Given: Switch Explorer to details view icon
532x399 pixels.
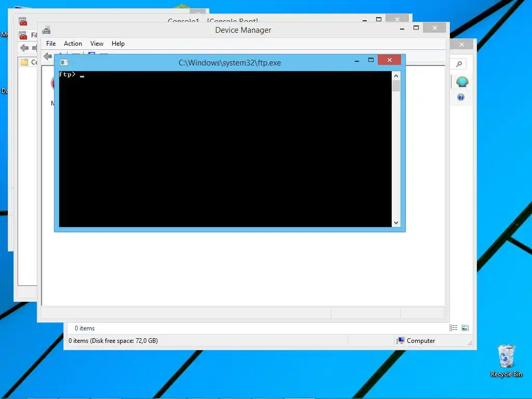Looking at the screenshot, I should (453, 328).
